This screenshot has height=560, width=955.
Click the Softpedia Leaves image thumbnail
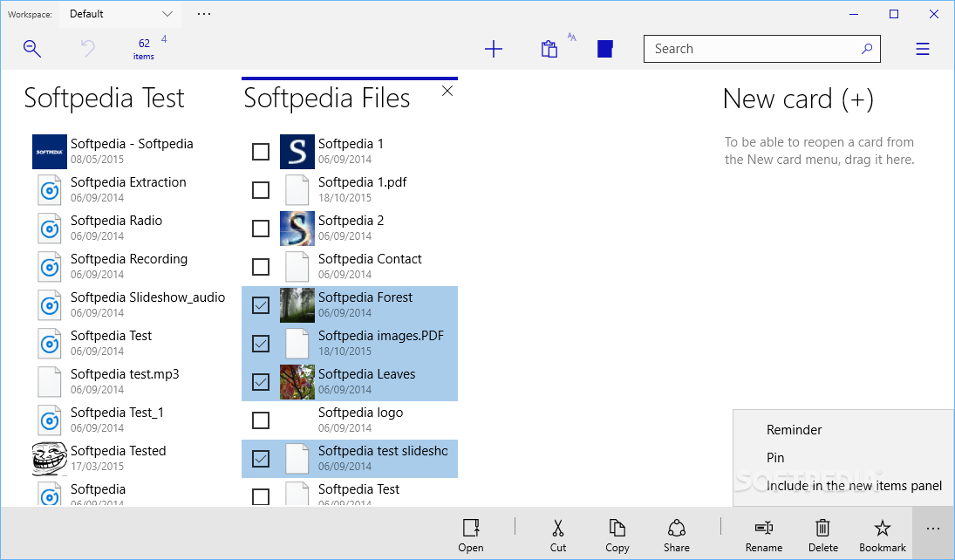pos(297,381)
